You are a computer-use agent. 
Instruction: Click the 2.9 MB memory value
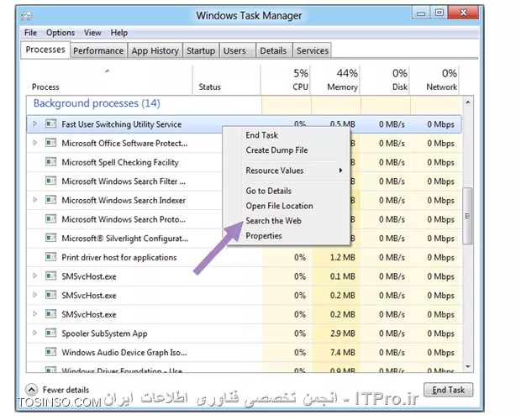click(343, 333)
